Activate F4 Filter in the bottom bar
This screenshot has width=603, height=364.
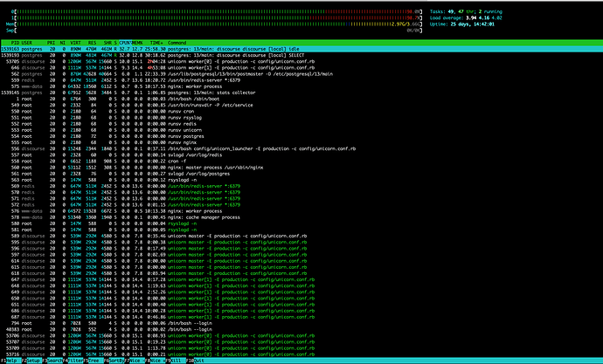pos(73,361)
